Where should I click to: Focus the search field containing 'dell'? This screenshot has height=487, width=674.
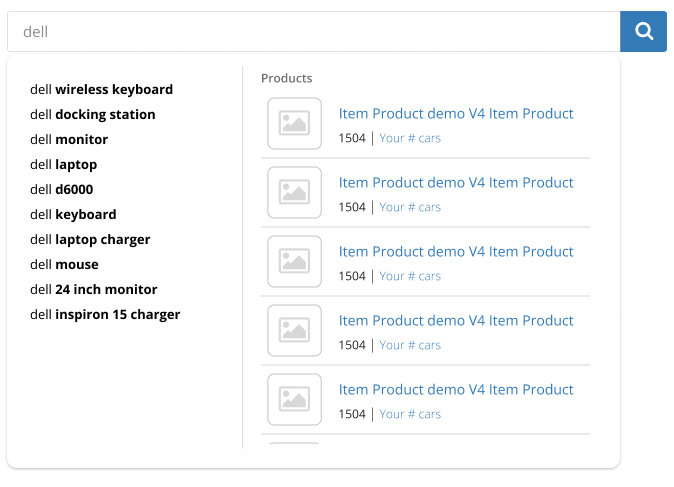pos(313,31)
